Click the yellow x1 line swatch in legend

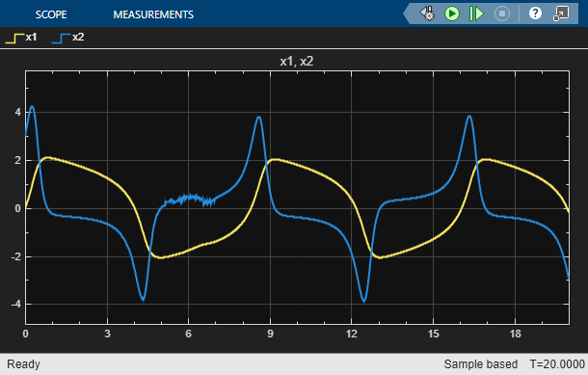(14, 39)
